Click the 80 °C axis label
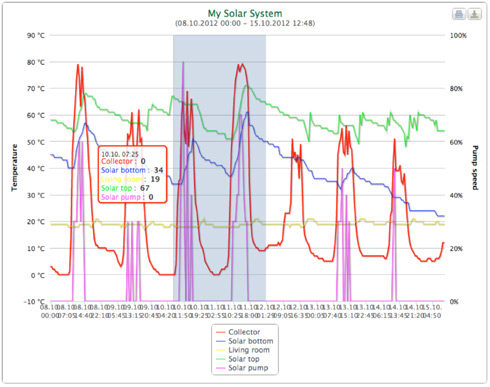The height and width of the screenshot is (387, 490). [36, 62]
